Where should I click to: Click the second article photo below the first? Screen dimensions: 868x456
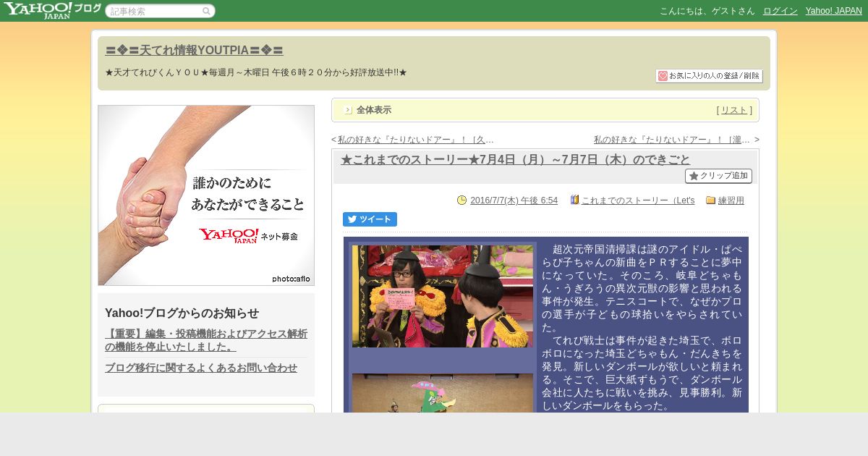tap(443, 393)
